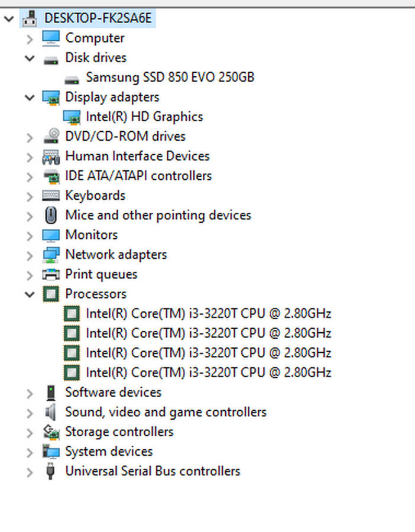Collapse the Processors category
The image size is (415, 532).
[30, 294]
